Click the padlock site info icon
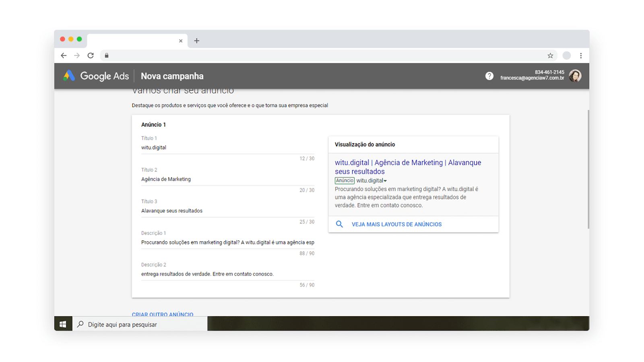This screenshot has width=644, height=362. pos(107,56)
